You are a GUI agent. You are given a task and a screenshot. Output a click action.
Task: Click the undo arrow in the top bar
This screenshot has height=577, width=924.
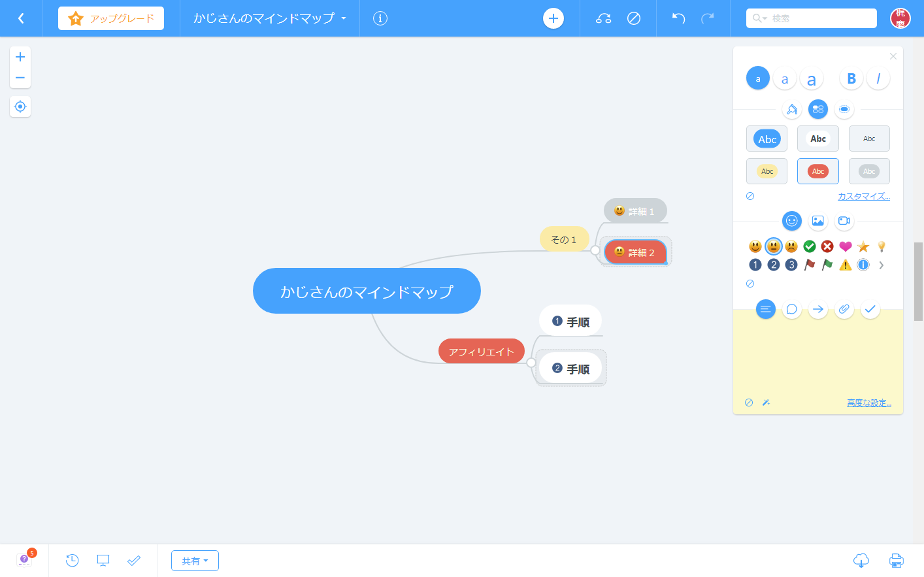click(x=678, y=18)
